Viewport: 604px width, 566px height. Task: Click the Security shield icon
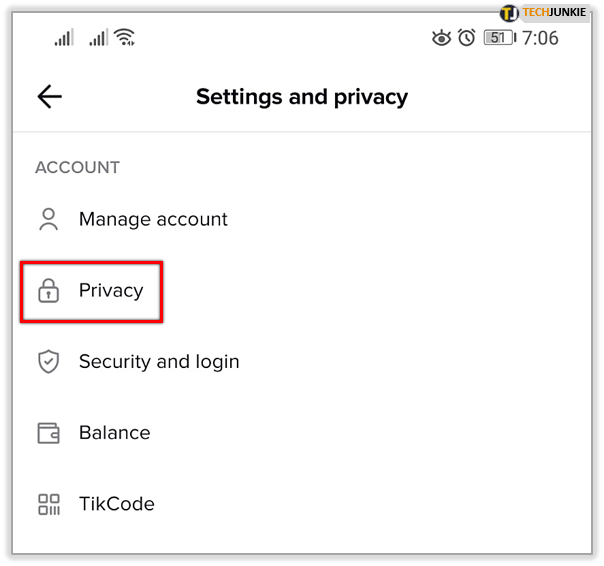point(48,362)
